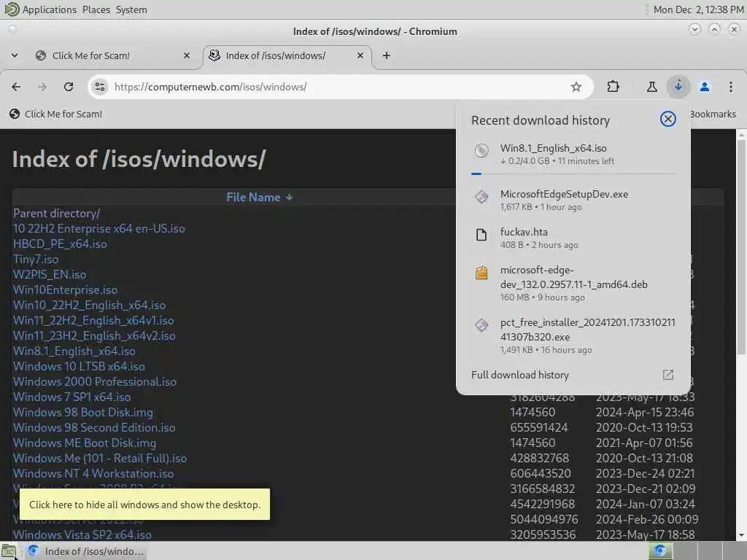Click Windows 2000 Professional.iso link
The width and height of the screenshot is (747, 560).
(95, 381)
